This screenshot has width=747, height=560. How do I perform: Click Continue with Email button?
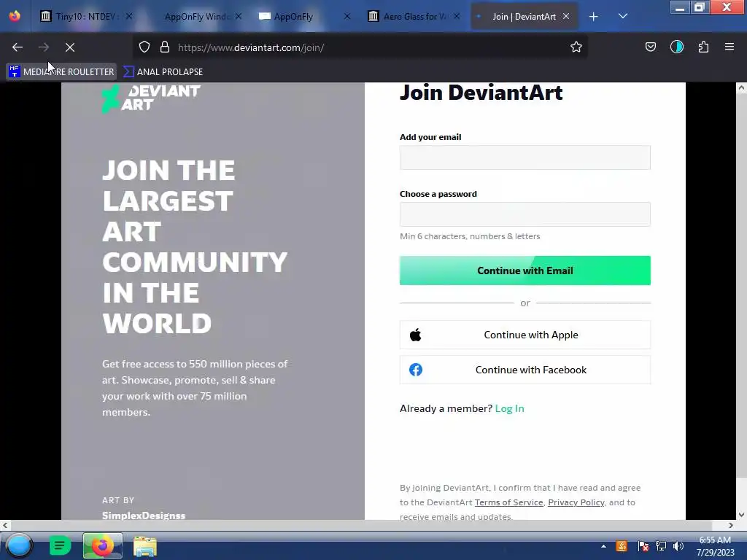[525, 271]
